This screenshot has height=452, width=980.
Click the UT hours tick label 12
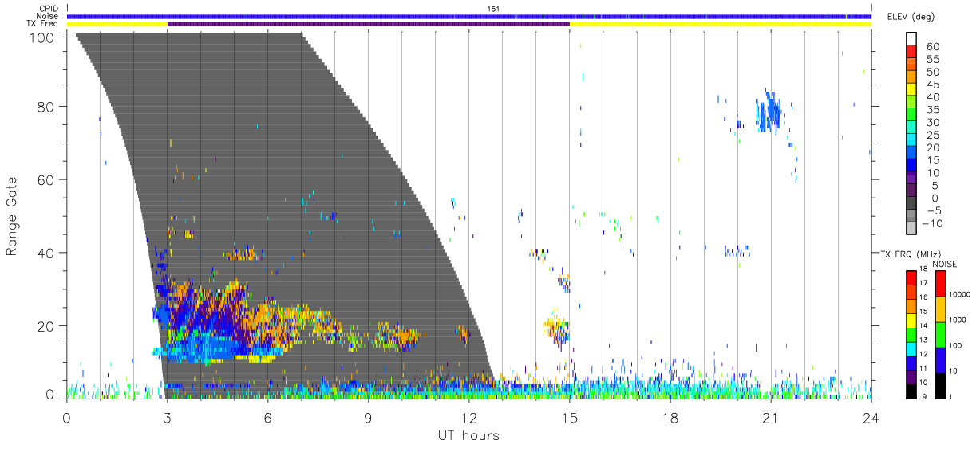pos(469,418)
